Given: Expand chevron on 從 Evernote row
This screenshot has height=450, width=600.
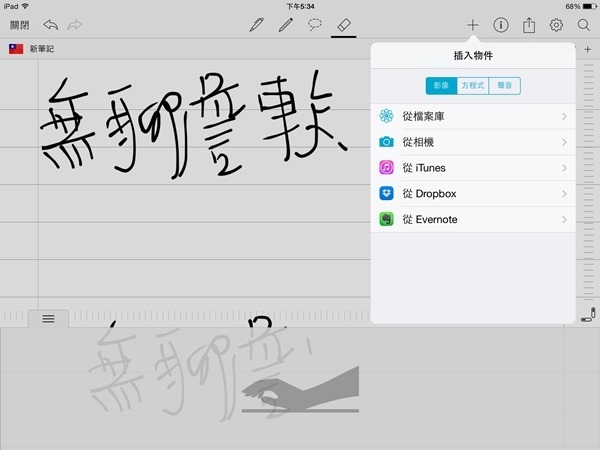Looking at the screenshot, I should pyautogui.click(x=564, y=220).
